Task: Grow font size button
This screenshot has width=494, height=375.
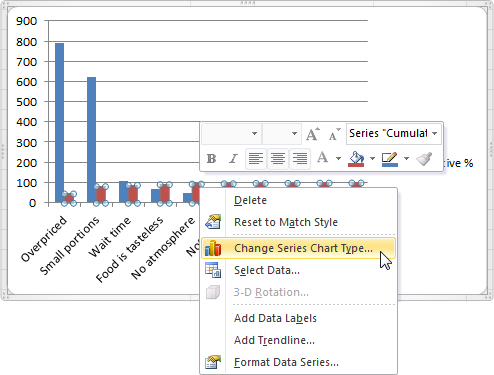Action: coord(313,134)
